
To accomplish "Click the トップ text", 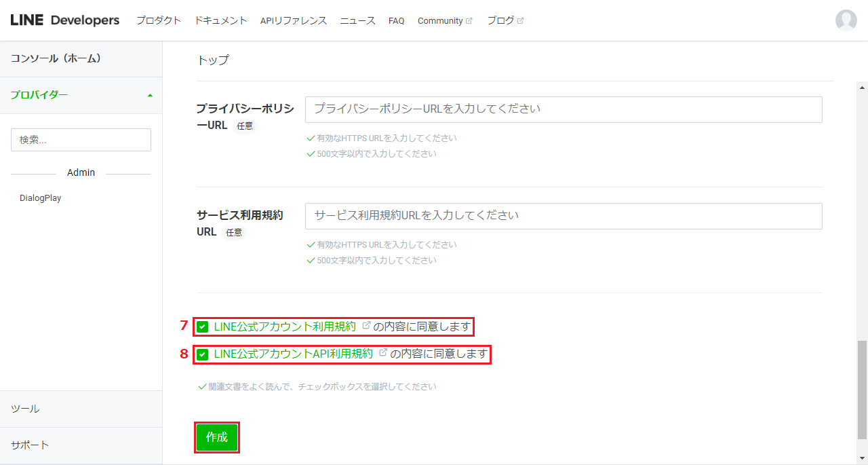I will click(213, 60).
